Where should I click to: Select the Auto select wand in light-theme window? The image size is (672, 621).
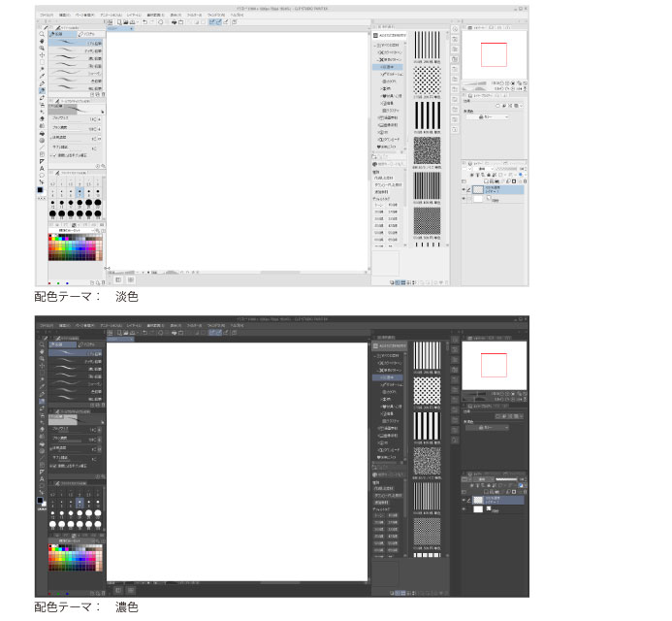pyautogui.click(x=42, y=70)
